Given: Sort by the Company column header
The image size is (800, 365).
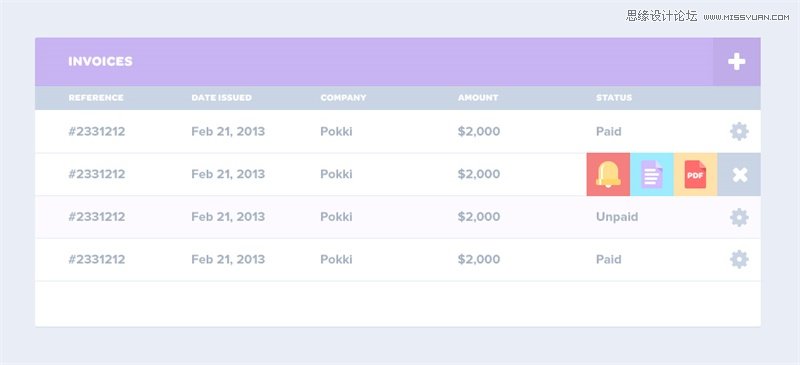Looking at the screenshot, I should (343, 98).
